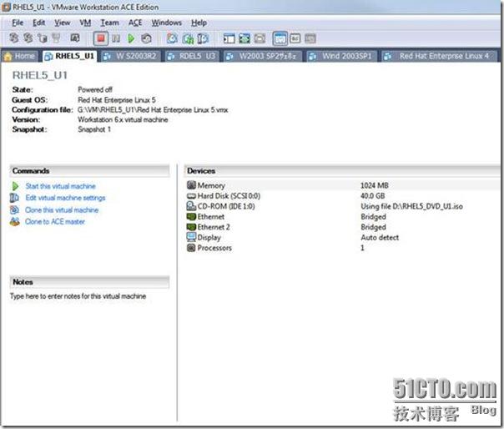Select the Display row label
504x429 pixels.
209,237
